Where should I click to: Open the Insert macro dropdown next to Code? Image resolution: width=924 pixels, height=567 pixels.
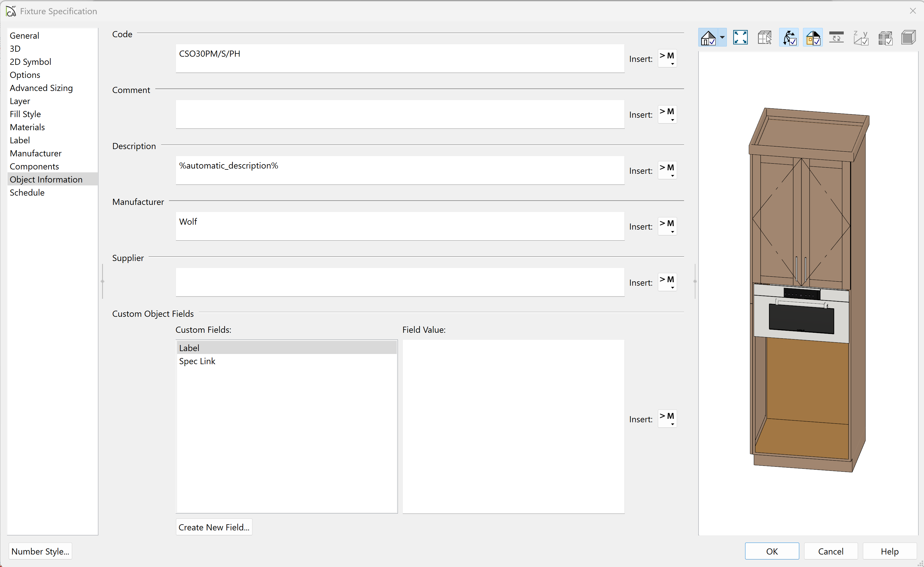(667, 58)
